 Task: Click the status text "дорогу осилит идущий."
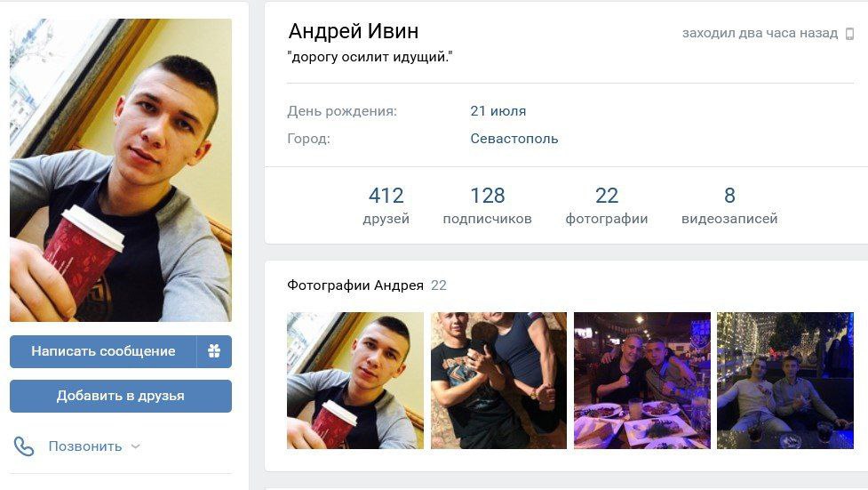point(370,57)
